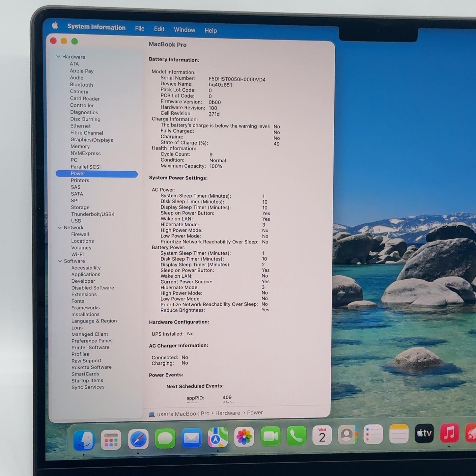Click Power in the path bar
The image size is (476, 476).
click(255, 412)
